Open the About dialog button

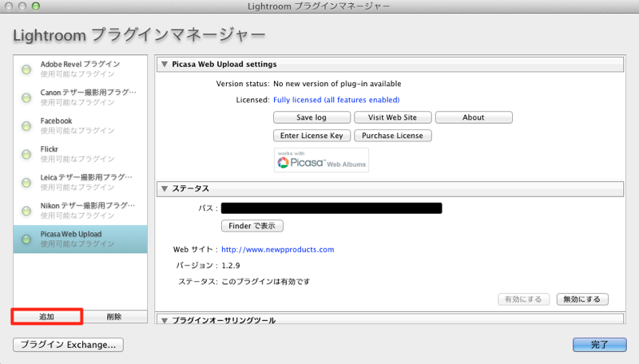[x=474, y=117]
